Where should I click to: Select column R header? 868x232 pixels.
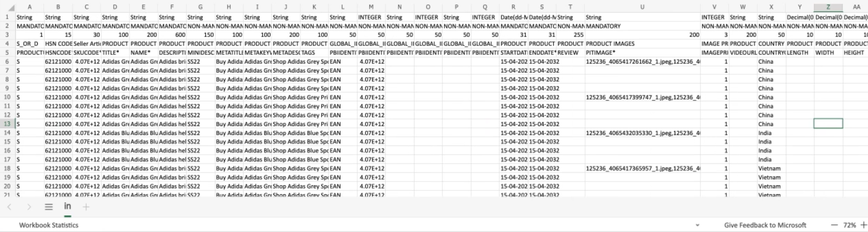(x=513, y=7)
